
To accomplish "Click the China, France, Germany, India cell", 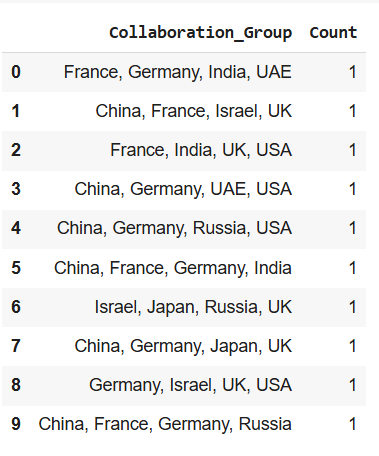I will point(173,268).
